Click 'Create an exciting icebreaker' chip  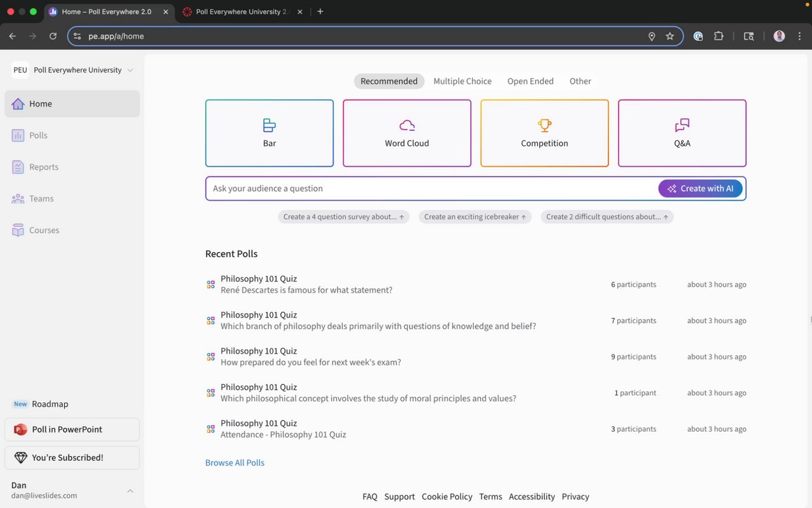pyautogui.click(x=475, y=217)
